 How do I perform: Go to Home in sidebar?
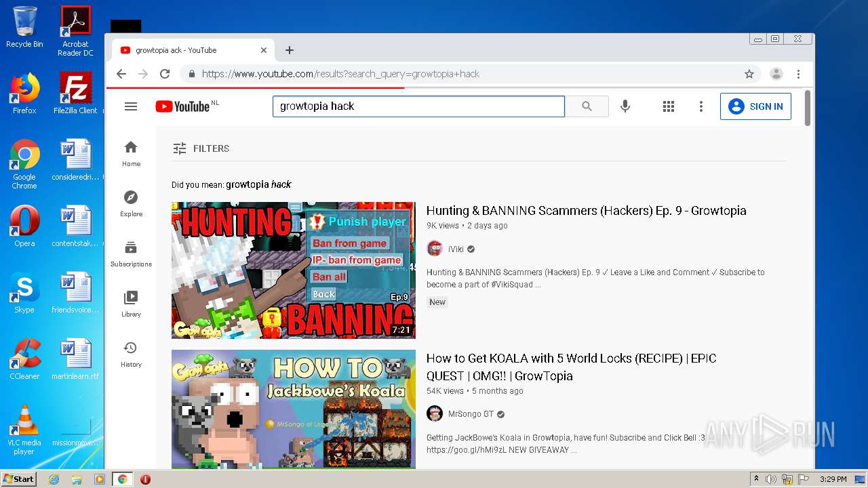tap(131, 154)
